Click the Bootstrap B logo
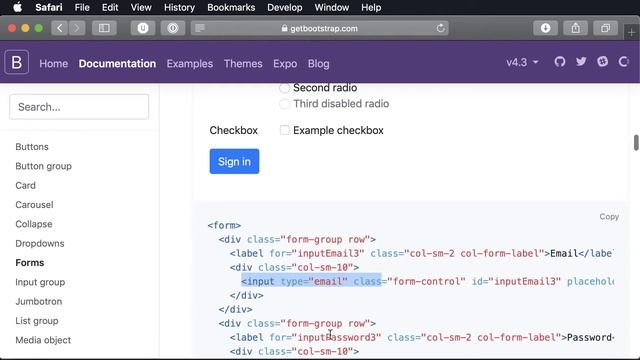Screen dimensions: 640x360 (x=17, y=62)
